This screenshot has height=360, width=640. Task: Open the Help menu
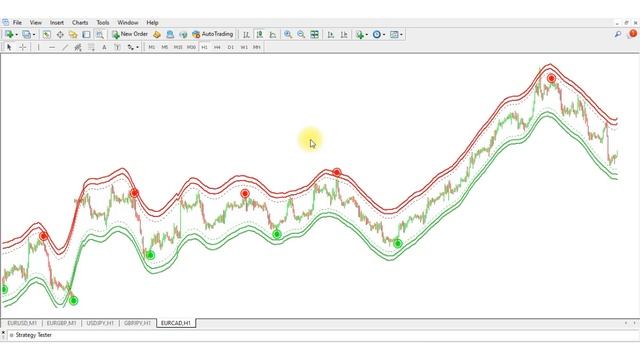[152, 22]
